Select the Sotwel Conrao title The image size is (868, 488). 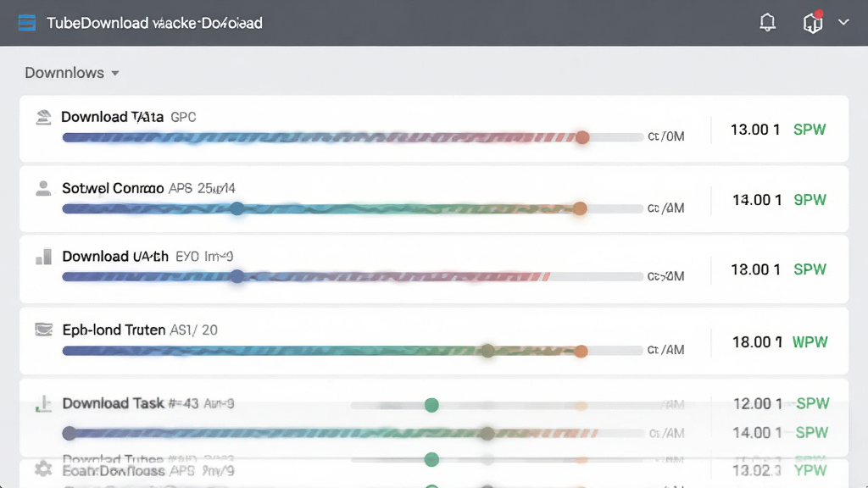tap(113, 189)
